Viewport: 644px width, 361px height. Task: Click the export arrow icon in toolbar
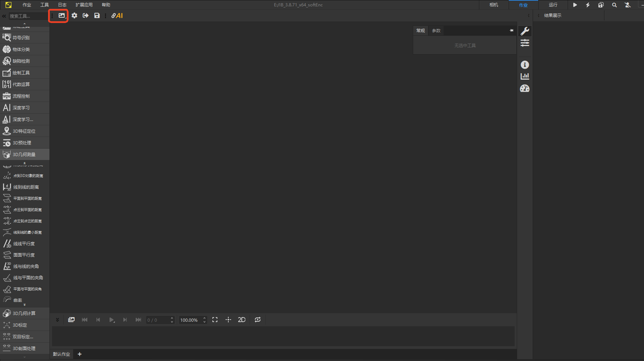pyautogui.click(x=86, y=16)
